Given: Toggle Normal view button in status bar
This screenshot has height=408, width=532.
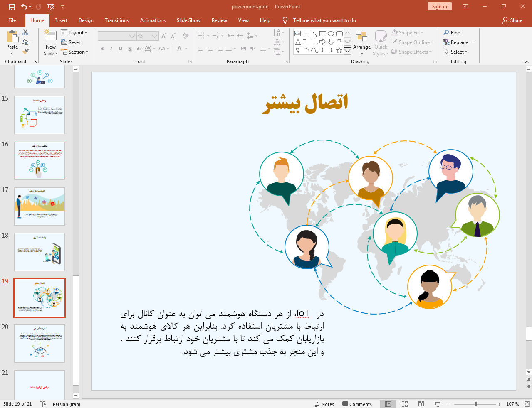Looking at the screenshot, I should coord(388,404).
